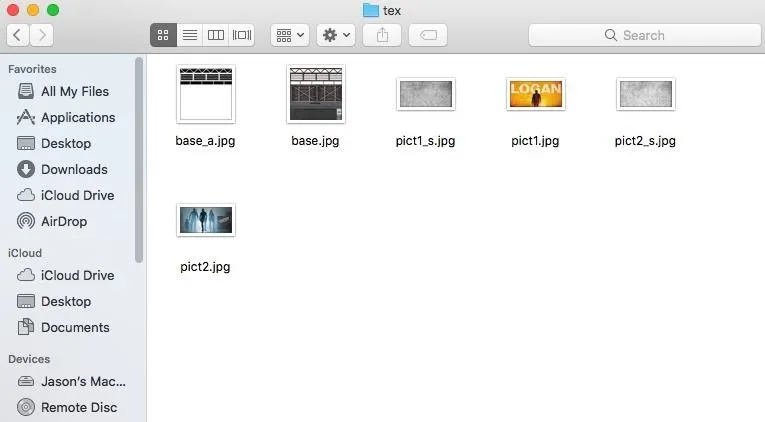Click the Edit Tags toolbar button
The height and width of the screenshot is (422, 765).
click(x=428, y=35)
